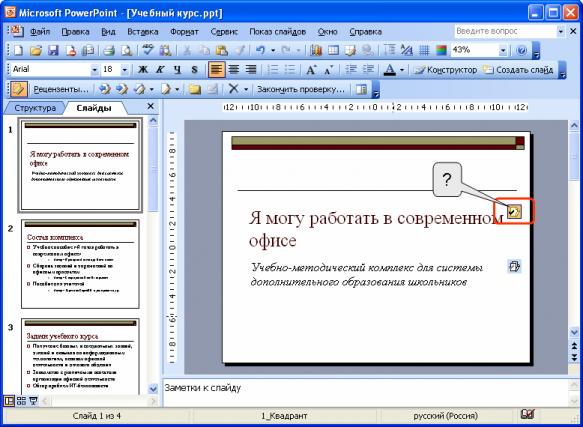Toggle text shadow (S)
The width and height of the screenshot is (583, 427).
194,70
